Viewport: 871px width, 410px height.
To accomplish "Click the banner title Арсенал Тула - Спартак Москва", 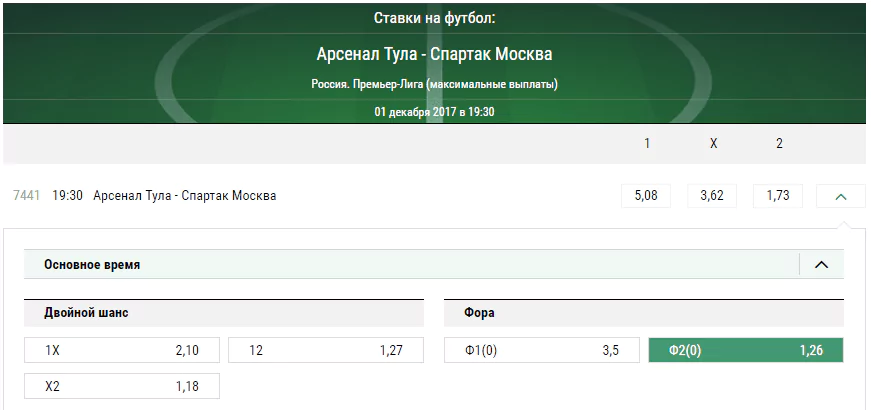I will pos(434,54).
